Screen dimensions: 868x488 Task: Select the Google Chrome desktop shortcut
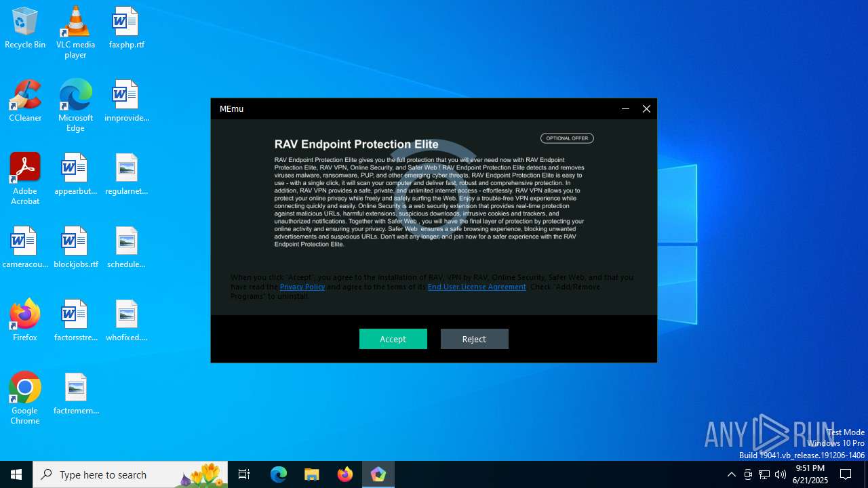tap(25, 398)
